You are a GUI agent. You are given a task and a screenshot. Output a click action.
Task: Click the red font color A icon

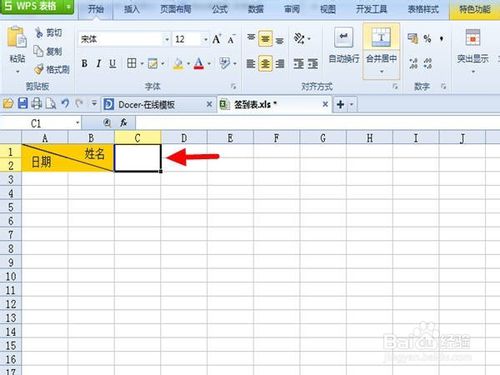coord(199,63)
